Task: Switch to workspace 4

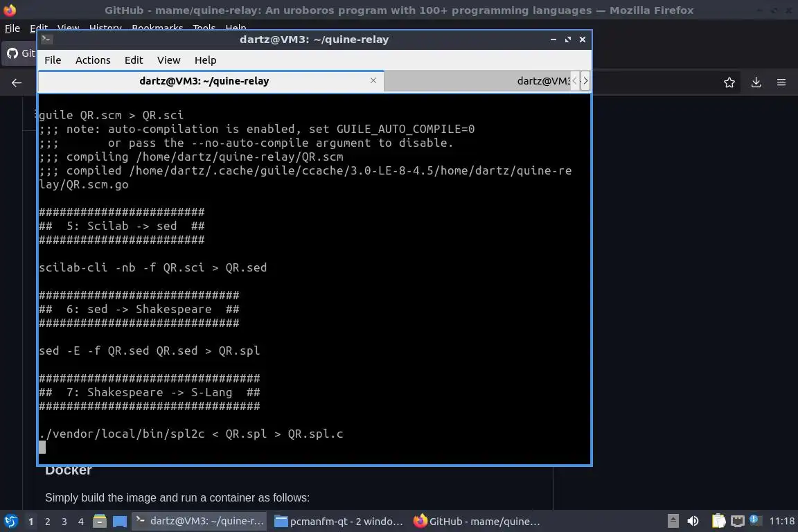Action: click(x=81, y=522)
